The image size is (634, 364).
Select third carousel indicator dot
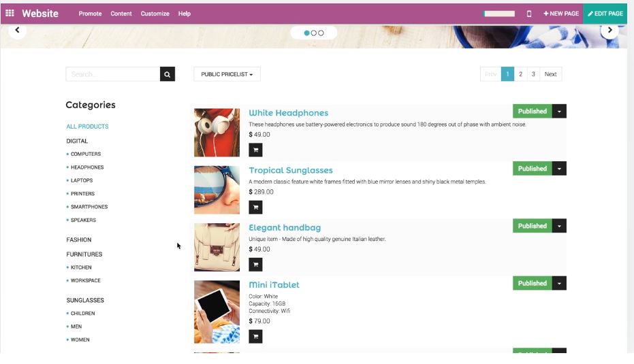321,33
